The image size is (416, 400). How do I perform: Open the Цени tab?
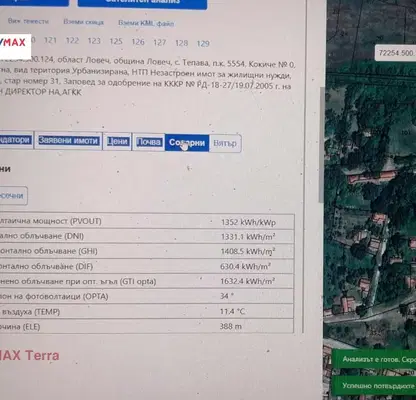click(117, 142)
